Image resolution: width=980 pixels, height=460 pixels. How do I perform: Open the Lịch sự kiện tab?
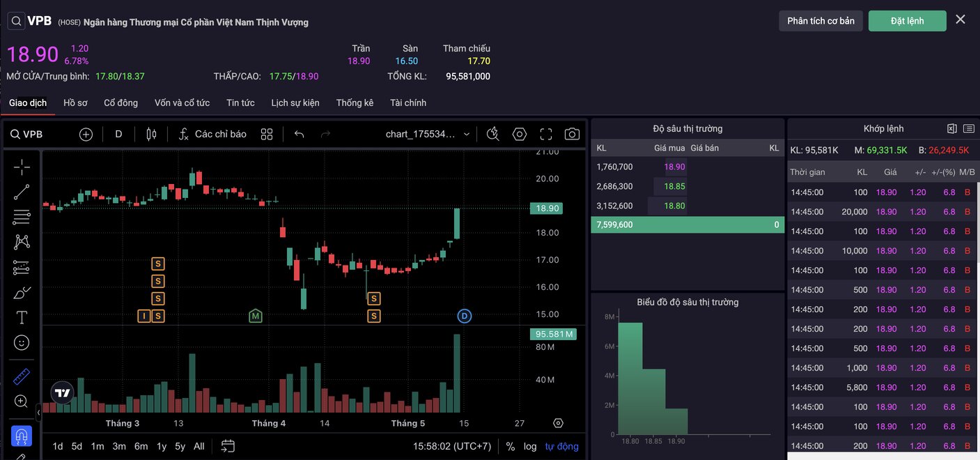click(x=295, y=102)
